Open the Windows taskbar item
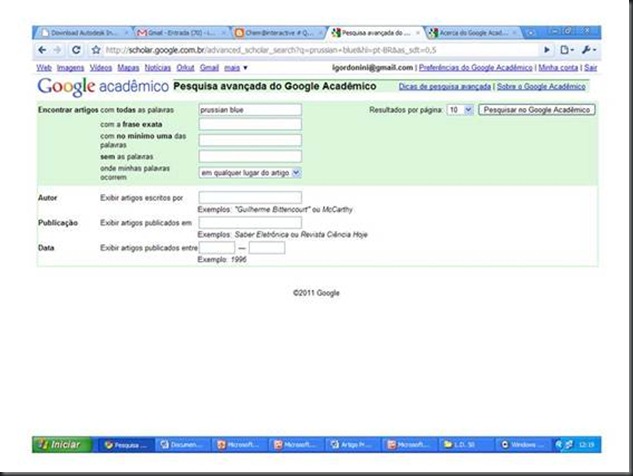Screen dimensions: 633x476 (x=522, y=445)
